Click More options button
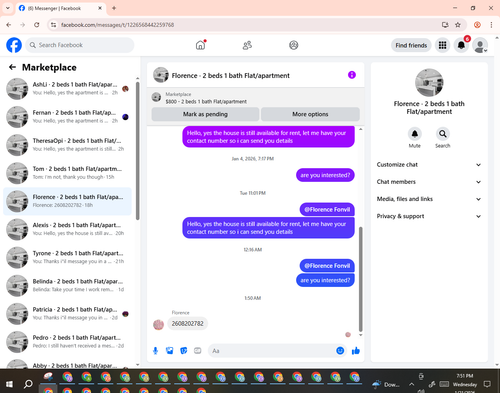500x393 pixels. [310, 114]
